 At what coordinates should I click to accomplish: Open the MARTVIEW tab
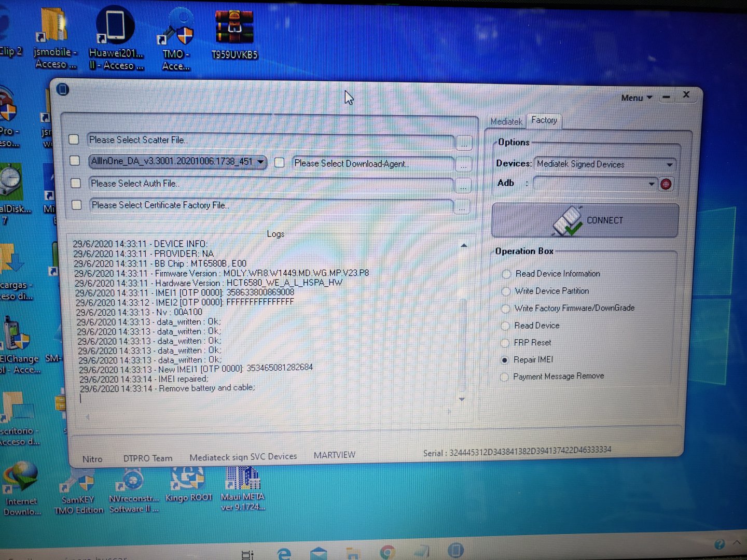(335, 455)
